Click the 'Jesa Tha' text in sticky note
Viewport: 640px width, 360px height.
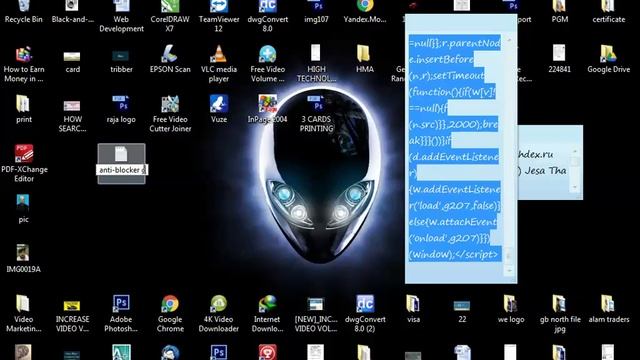[545, 171]
